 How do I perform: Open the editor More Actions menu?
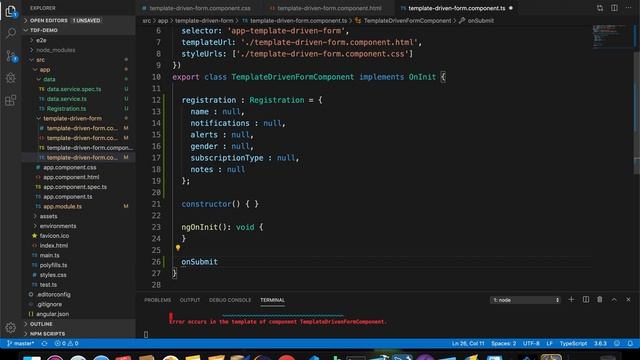pyautogui.click(x=628, y=8)
